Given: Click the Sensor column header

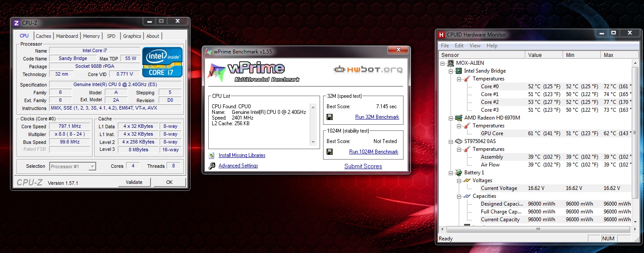Looking at the screenshot, I should 482,55.
